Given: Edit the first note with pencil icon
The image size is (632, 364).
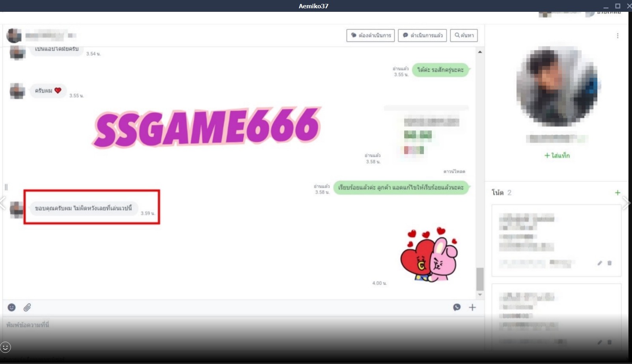Looking at the screenshot, I should [600, 263].
